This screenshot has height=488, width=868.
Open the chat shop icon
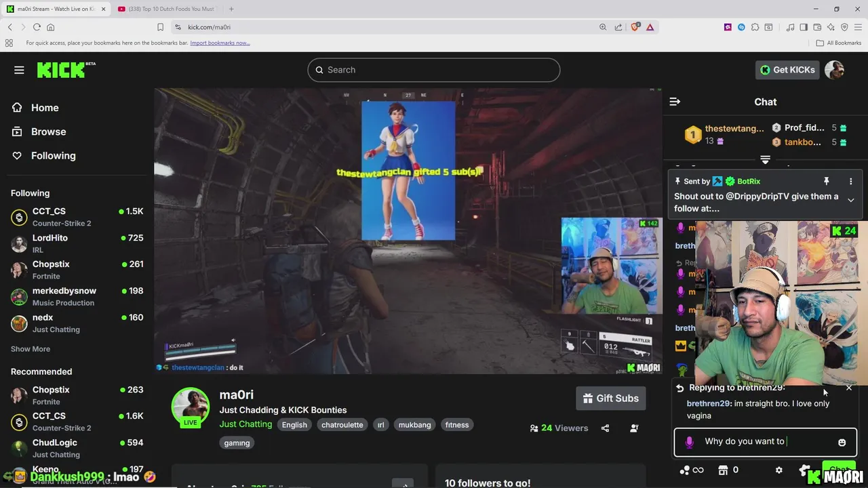[723, 470]
